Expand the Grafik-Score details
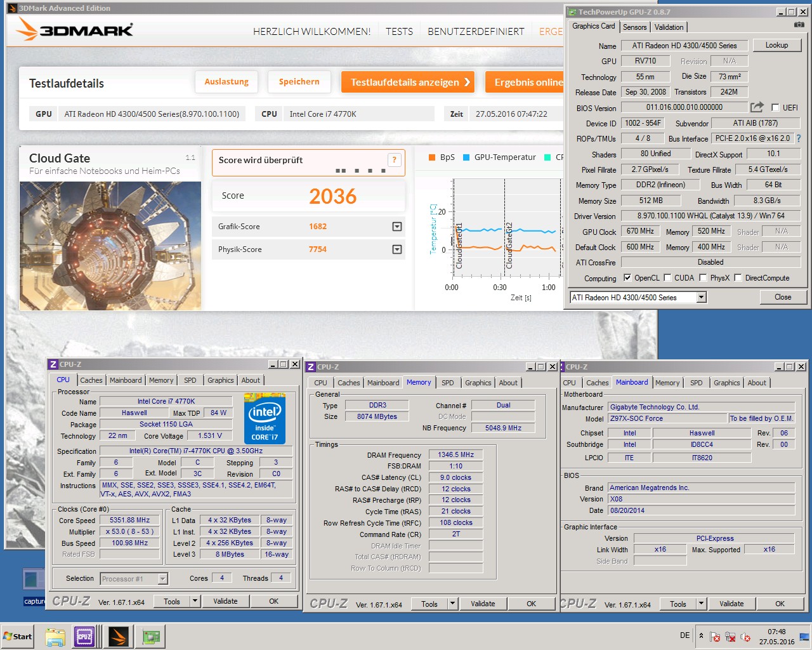The image size is (812, 650). (397, 227)
